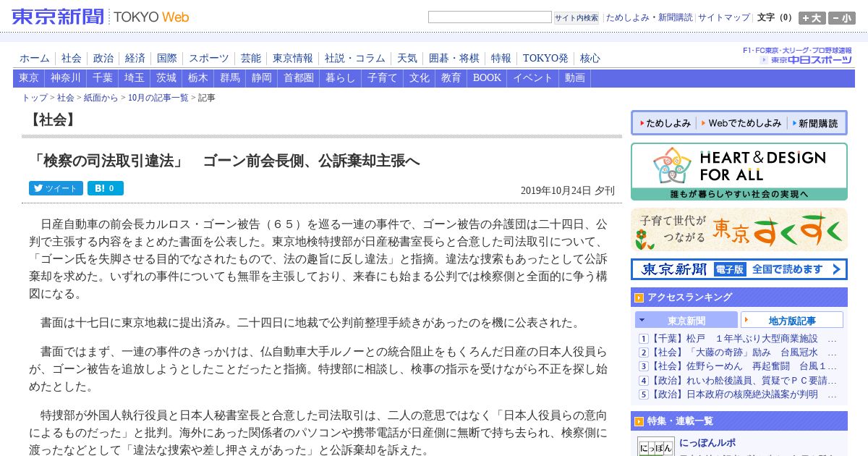The width and height of the screenshot is (868, 456).
Task: Open HEART & DESIGN FOR ALL banner
Action: click(x=739, y=172)
